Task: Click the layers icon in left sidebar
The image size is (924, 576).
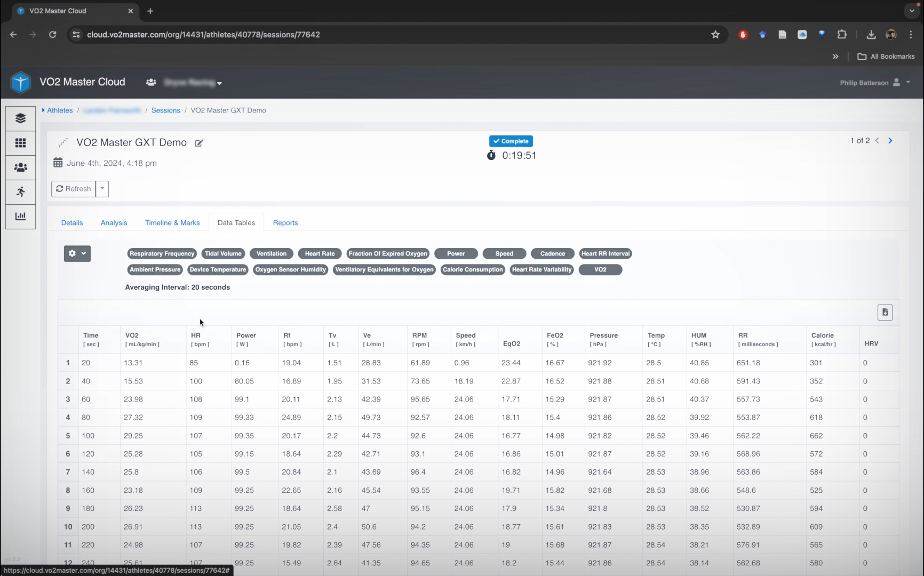Action: coord(20,118)
